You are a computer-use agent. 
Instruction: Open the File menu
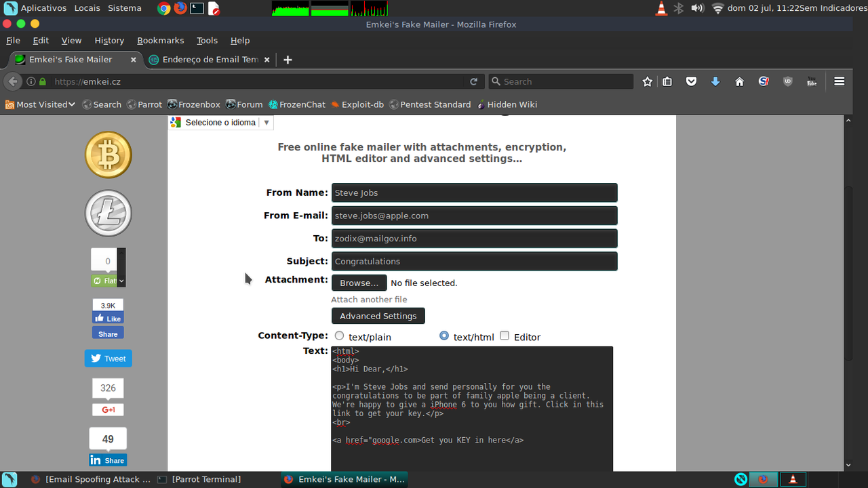[13, 41]
